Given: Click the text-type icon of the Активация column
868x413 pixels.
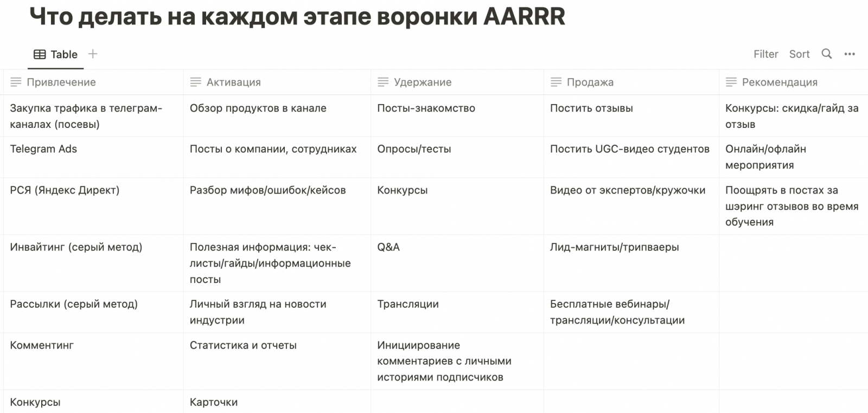Looking at the screenshot, I should [196, 82].
